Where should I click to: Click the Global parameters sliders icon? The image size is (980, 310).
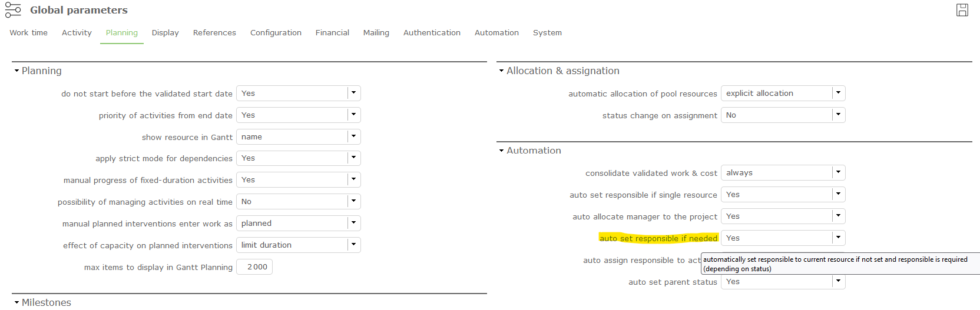[13, 10]
